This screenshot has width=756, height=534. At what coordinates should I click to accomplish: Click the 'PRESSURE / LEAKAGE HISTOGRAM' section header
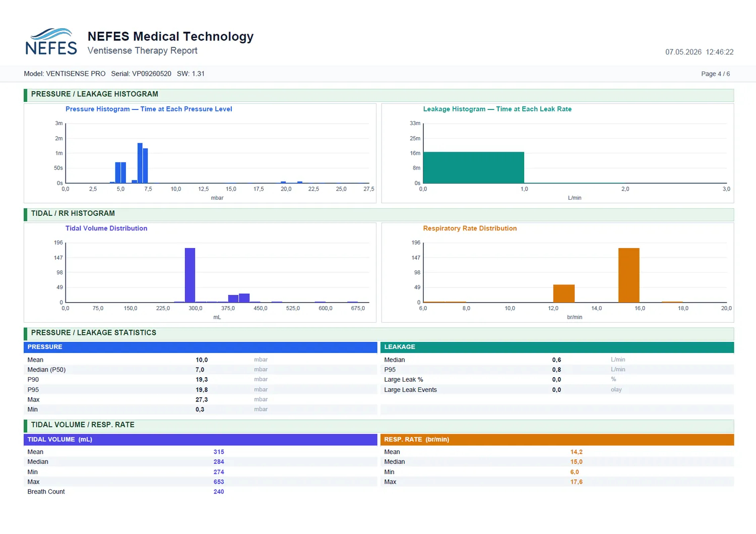coord(379,94)
